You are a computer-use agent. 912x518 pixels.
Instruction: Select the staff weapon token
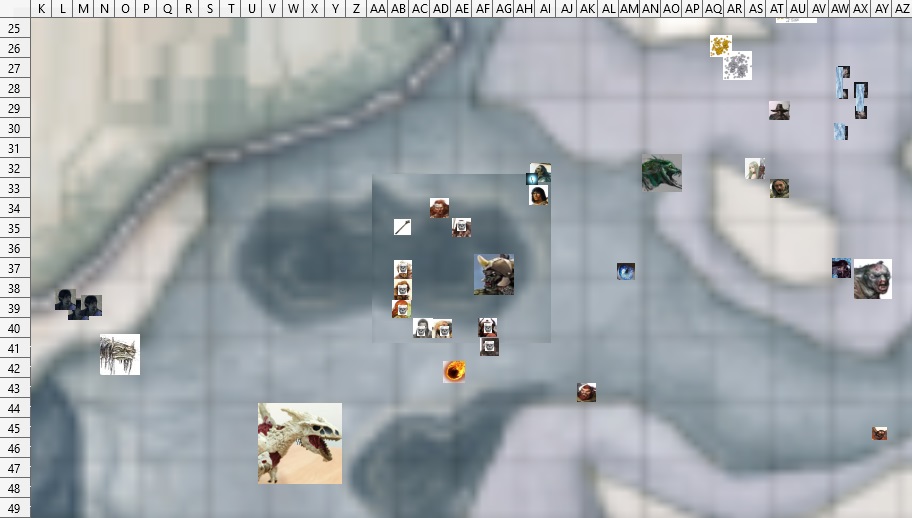[402, 227]
